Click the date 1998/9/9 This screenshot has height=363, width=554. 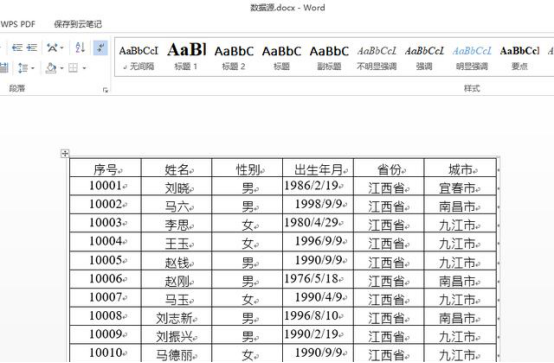[318, 204]
